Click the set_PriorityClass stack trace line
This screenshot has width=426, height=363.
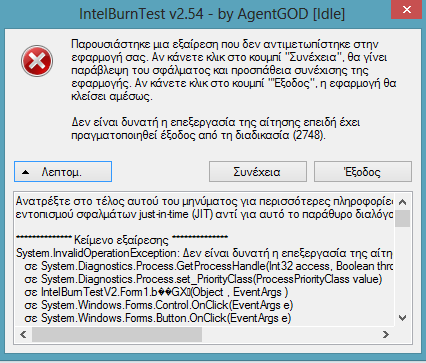coord(203,279)
